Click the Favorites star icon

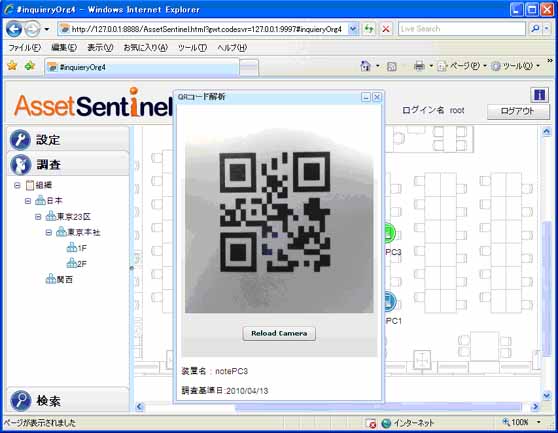[x=12, y=66]
